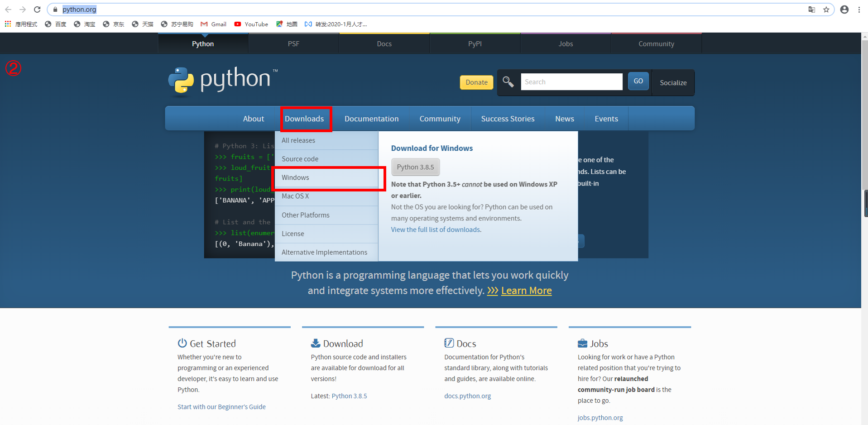Screen dimensions: 868x425
Task: Open Chrome three-dot menu
Action: 859,10
